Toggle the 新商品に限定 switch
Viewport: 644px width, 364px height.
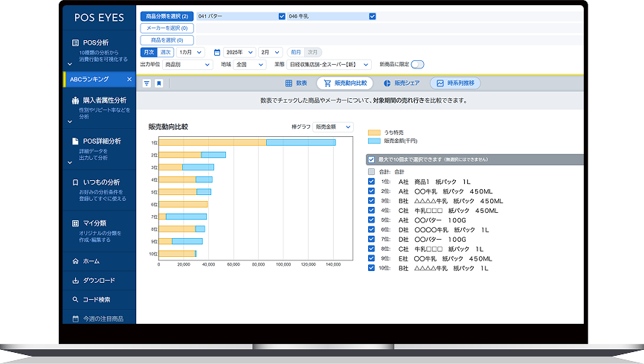[417, 65]
